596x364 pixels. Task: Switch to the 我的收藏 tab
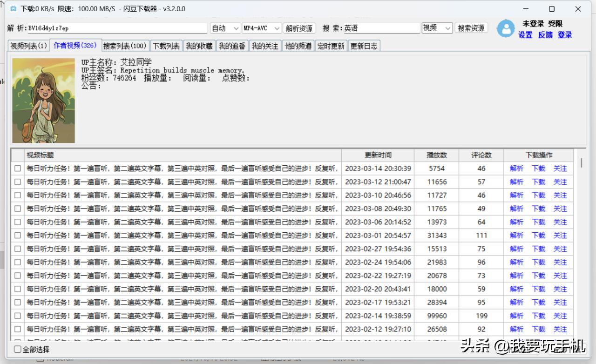pos(198,45)
